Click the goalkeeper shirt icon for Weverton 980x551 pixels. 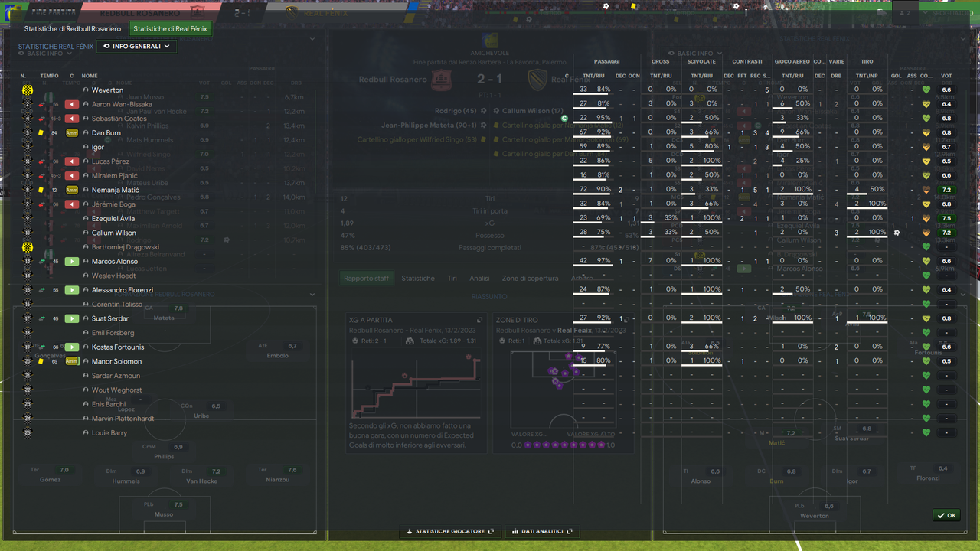tap(27, 90)
